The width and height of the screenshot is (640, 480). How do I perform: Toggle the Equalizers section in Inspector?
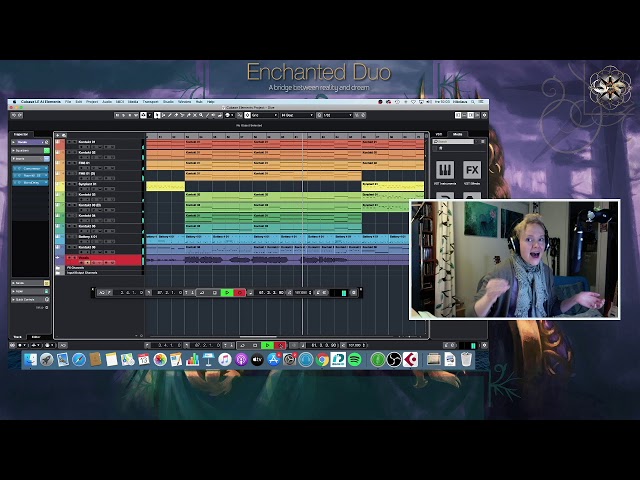[x=30, y=150]
